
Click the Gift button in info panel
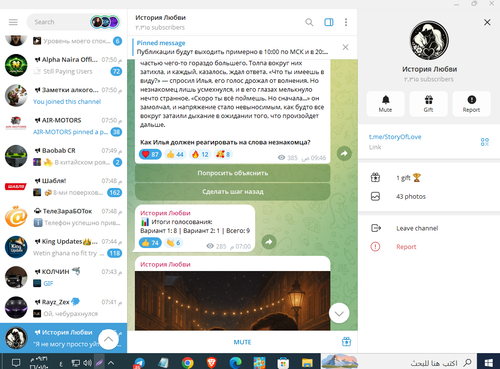pos(428,104)
